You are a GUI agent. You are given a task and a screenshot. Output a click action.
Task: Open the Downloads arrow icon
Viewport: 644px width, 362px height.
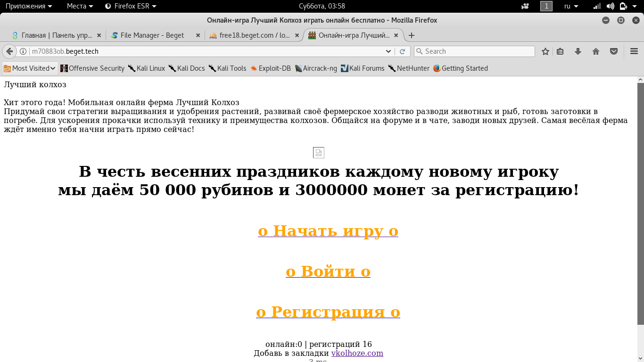click(578, 51)
